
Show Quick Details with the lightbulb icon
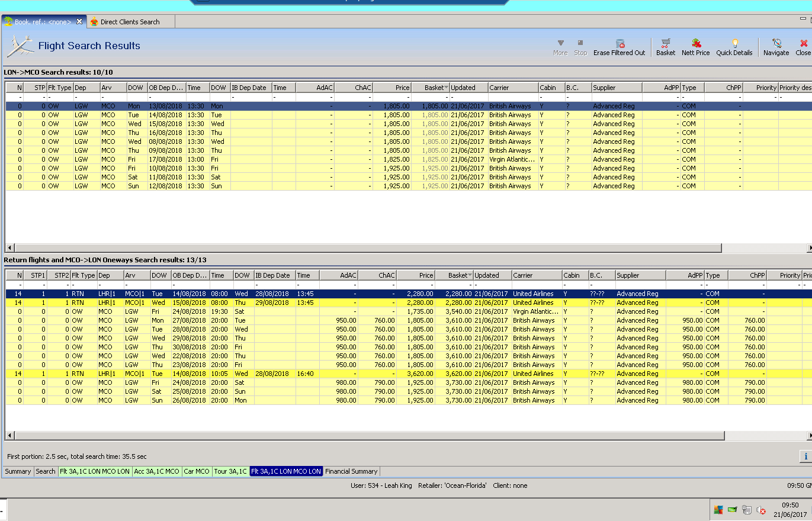point(734,44)
